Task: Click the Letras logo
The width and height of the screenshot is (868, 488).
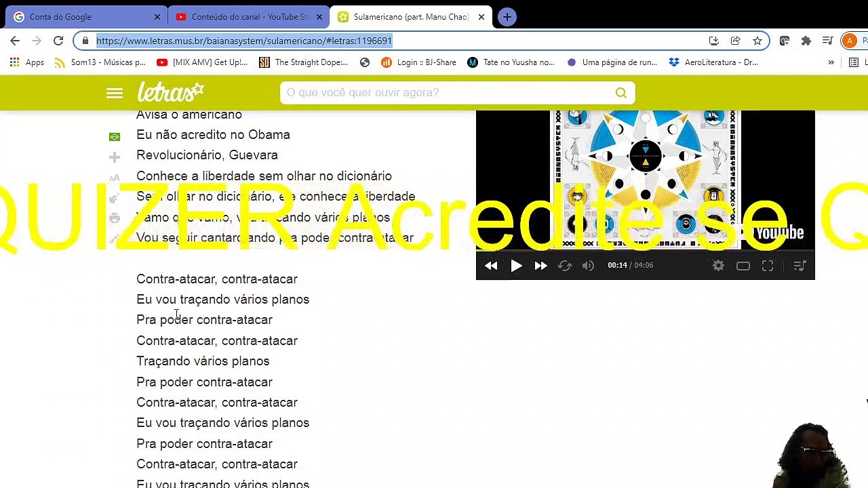Action: click(x=171, y=92)
